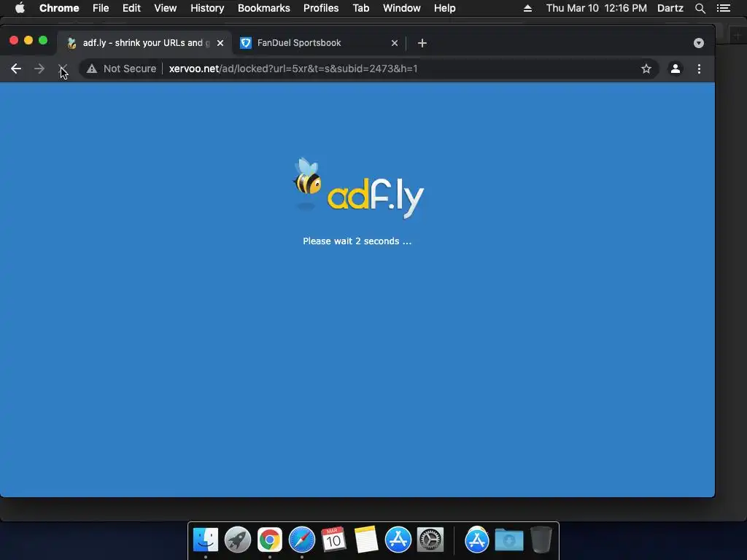Click the forward navigation arrow
The image size is (747, 560).
point(39,69)
